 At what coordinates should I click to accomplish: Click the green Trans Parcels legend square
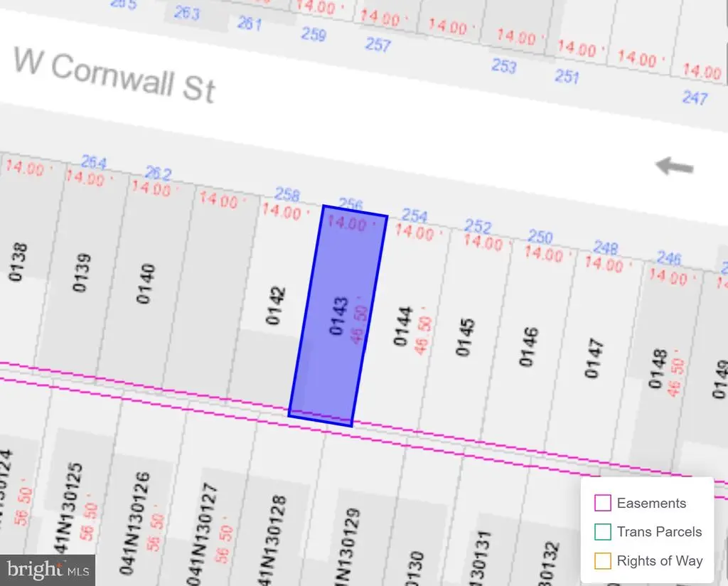tap(602, 532)
